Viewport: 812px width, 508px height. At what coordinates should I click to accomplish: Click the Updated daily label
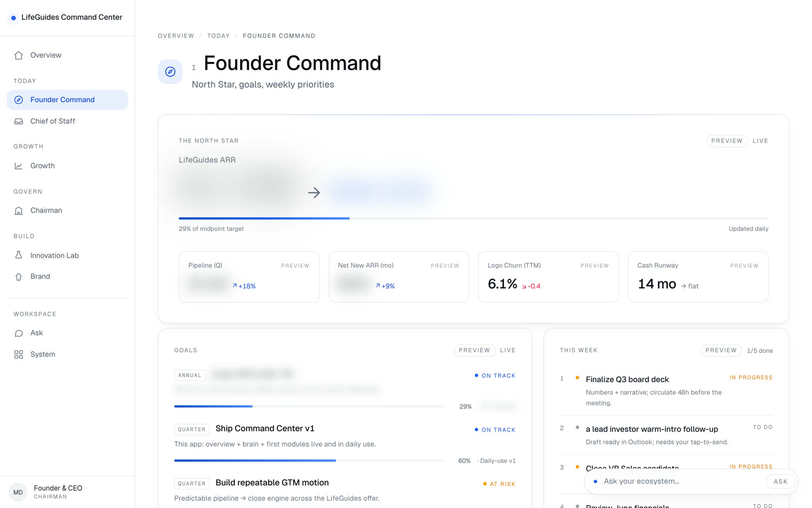[749, 229]
